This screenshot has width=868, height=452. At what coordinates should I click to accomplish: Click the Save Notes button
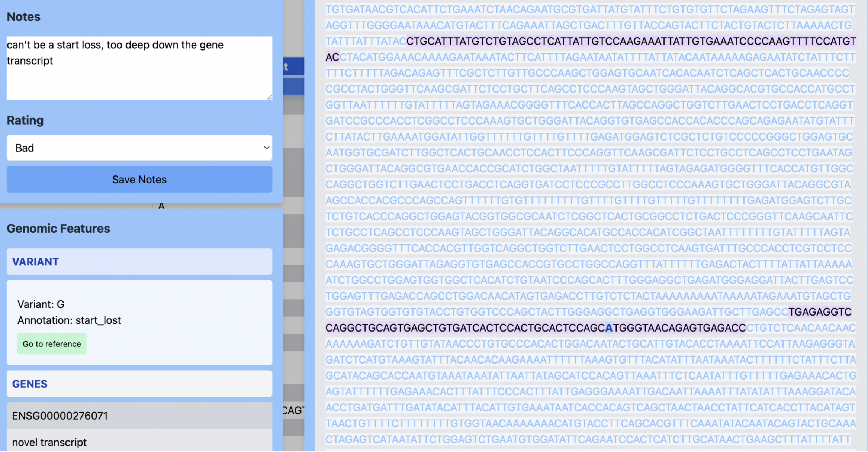139,180
